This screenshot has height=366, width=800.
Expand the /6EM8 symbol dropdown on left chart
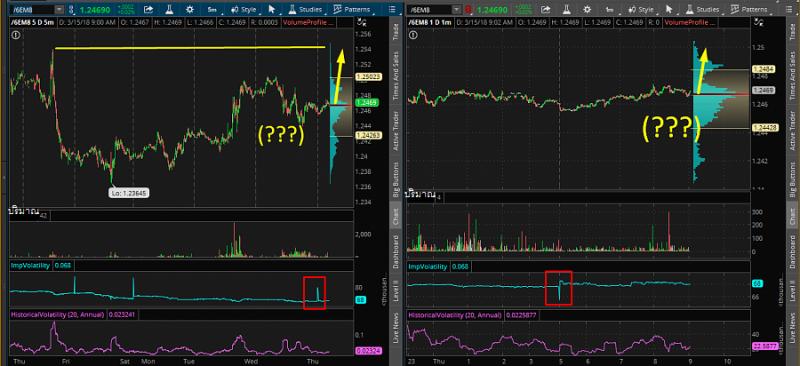click(59, 9)
